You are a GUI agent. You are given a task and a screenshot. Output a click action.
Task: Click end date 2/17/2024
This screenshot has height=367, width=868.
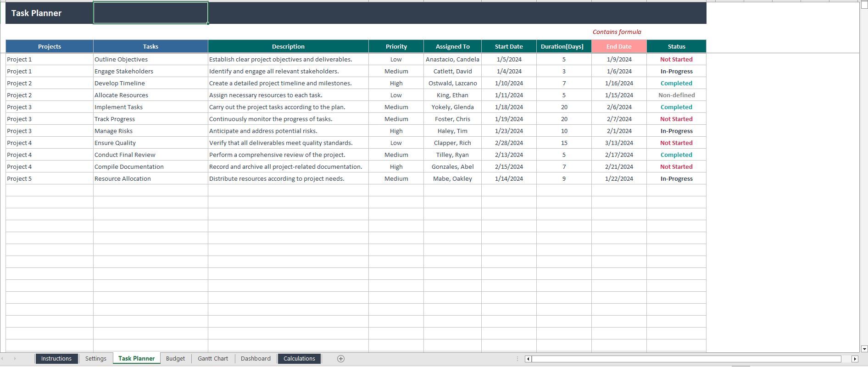point(619,155)
